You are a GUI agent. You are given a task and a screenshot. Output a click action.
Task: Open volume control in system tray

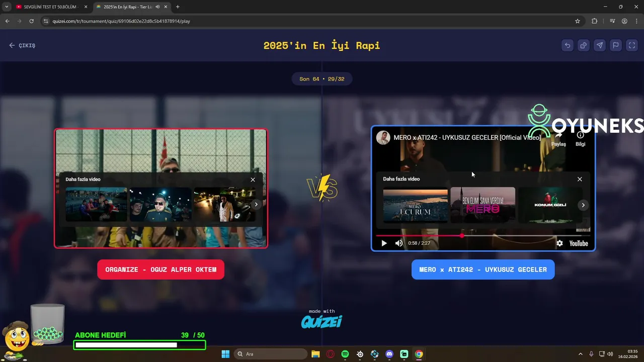(610, 354)
